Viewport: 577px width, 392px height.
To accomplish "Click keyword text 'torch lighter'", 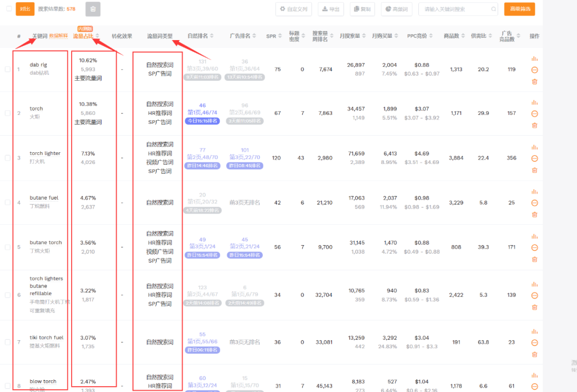I will [45, 153].
